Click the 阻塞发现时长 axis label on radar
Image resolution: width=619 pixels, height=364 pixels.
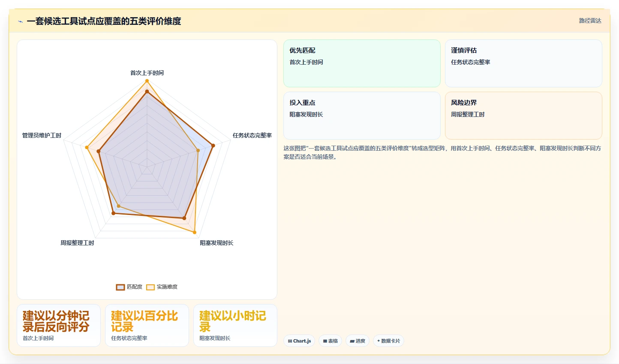coord(216,243)
